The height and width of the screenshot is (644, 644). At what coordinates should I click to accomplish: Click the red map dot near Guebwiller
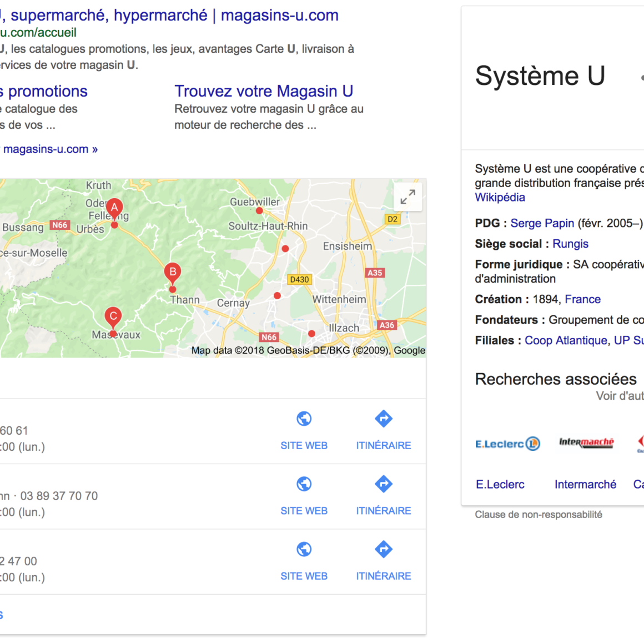click(x=259, y=210)
